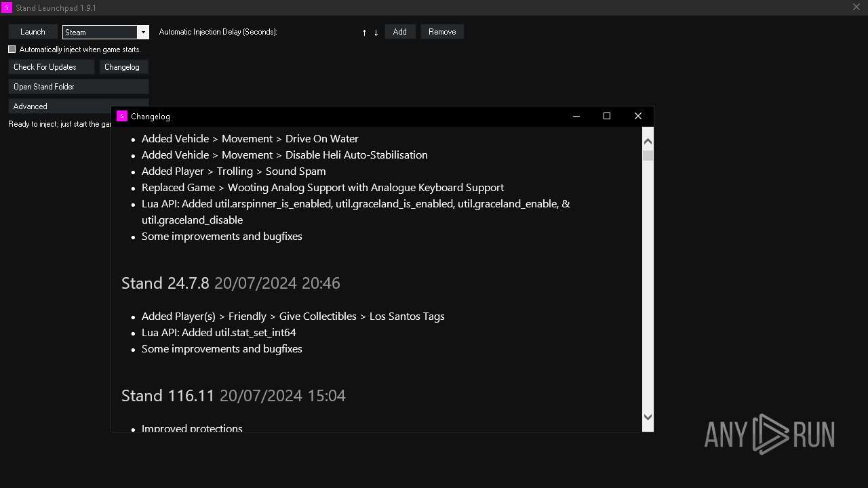The width and height of the screenshot is (868, 488).
Task: Close the Stand Launchpad window
Action: click(x=856, y=7)
